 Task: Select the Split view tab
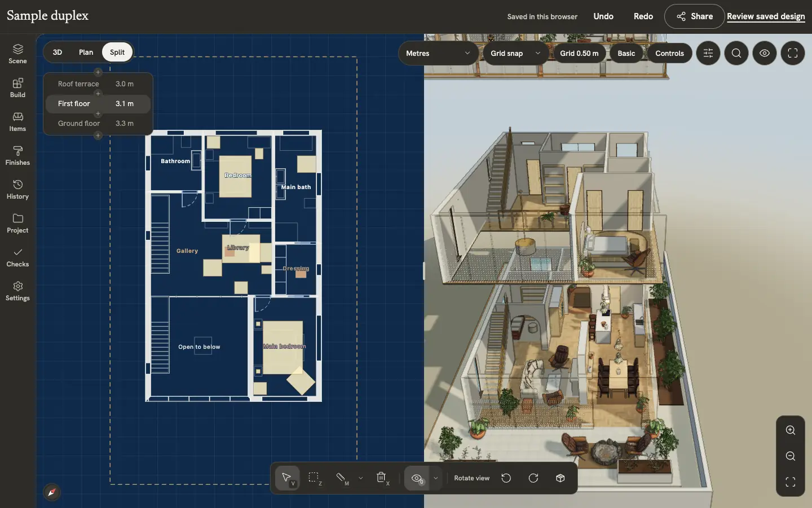117,52
